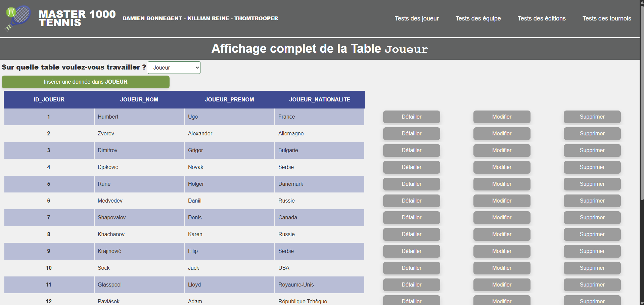Click Détailler for Humbert row
644x305 pixels.
[412, 117]
